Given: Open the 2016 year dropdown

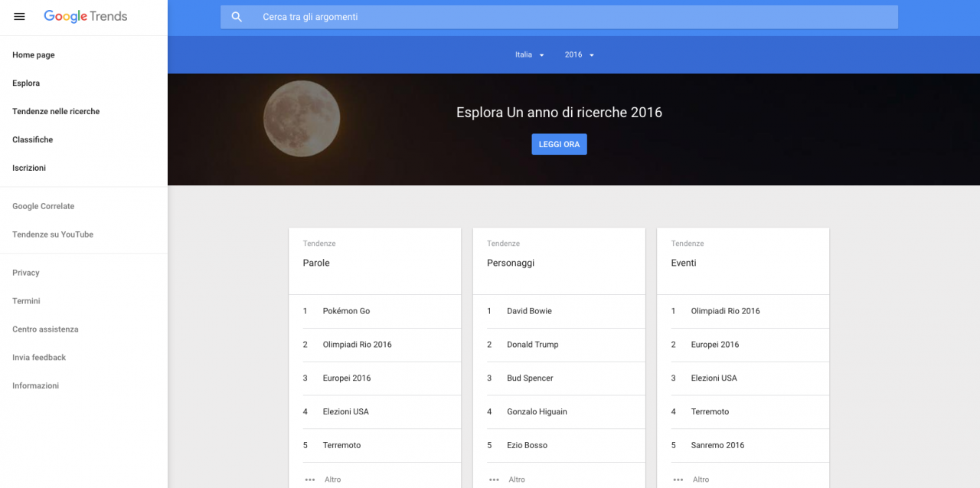Looking at the screenshot, I should point(580,55).
